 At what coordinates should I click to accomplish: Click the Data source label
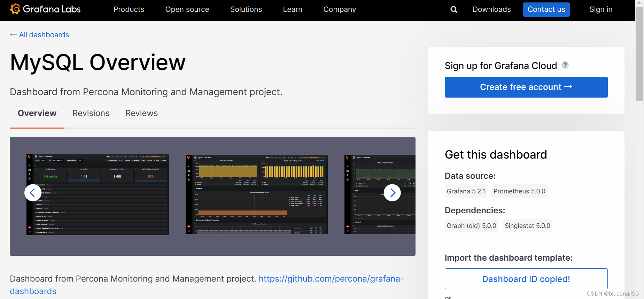[470, 176]
